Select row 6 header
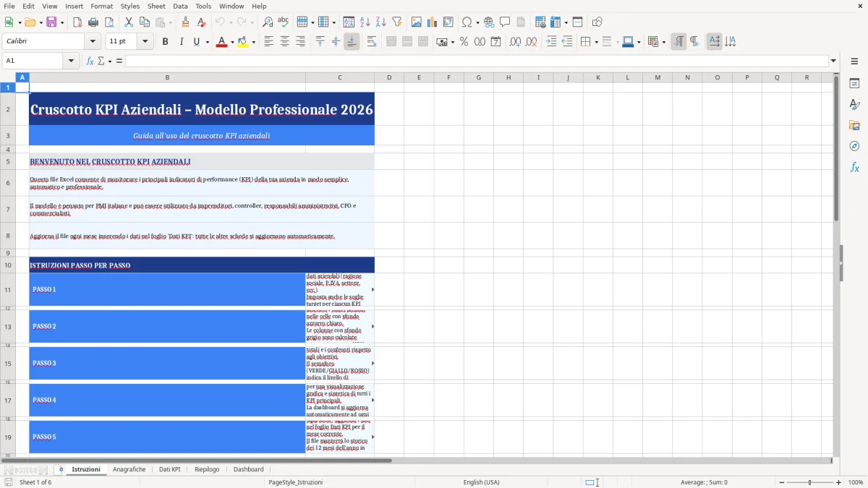This screenshot has height=488, width=868. tap(8, 182)
